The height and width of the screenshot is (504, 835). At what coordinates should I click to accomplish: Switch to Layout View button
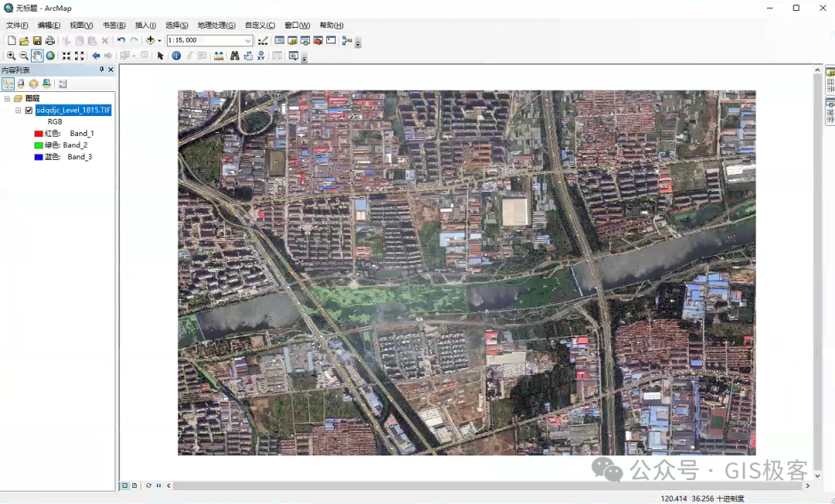(135, 485)
